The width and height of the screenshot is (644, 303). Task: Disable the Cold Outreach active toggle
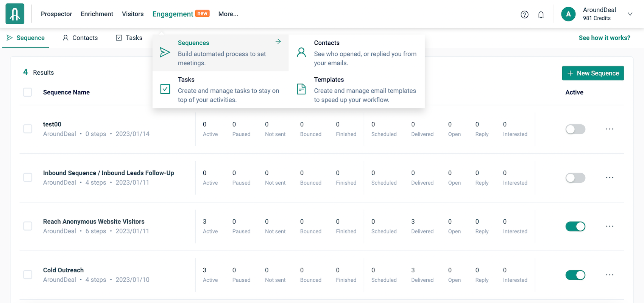click(575, 275)
